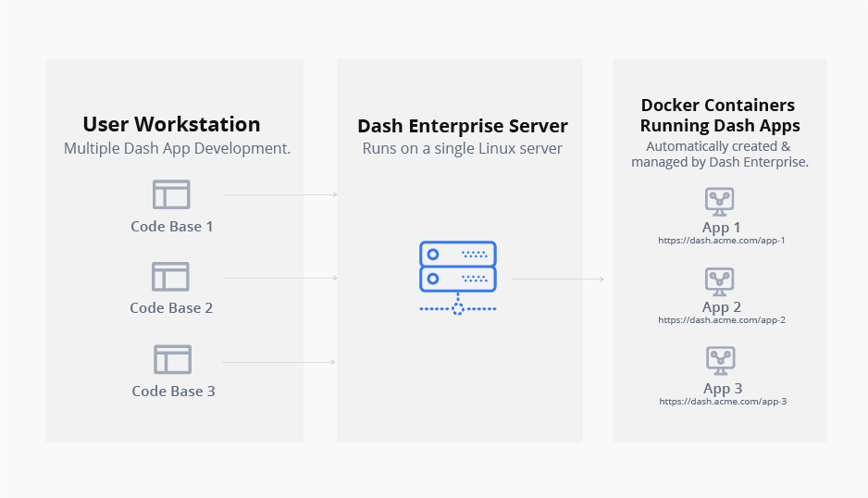Click the User Workstation heading
This screenshot has width=868, height=498.
(171, 124)
